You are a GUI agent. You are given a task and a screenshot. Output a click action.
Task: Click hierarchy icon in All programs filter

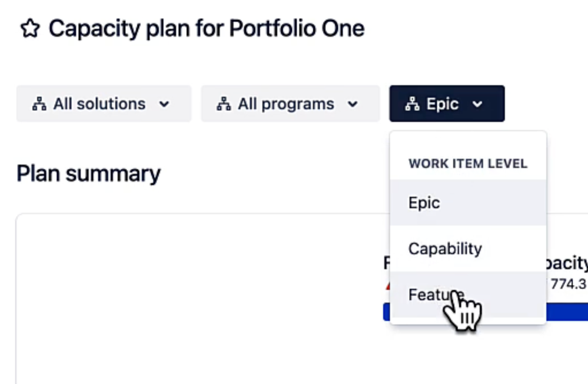click(x=224, y=104)
